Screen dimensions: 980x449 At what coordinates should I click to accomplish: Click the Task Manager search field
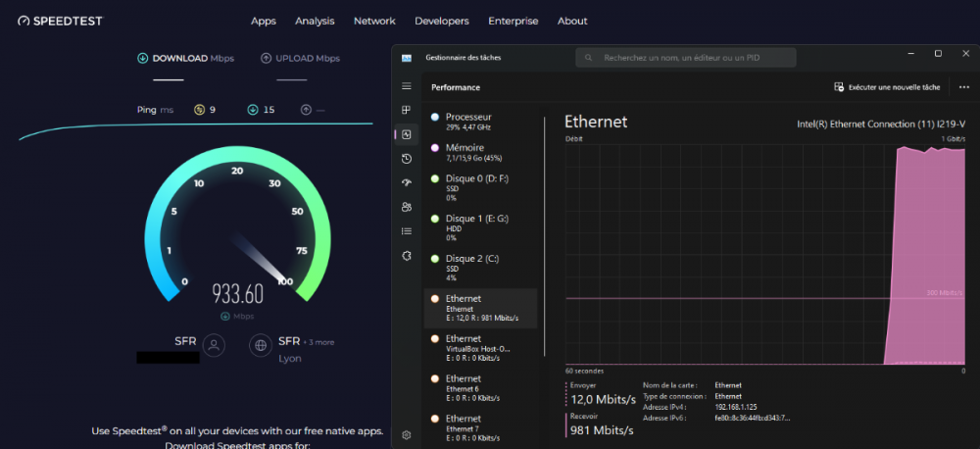685,58
